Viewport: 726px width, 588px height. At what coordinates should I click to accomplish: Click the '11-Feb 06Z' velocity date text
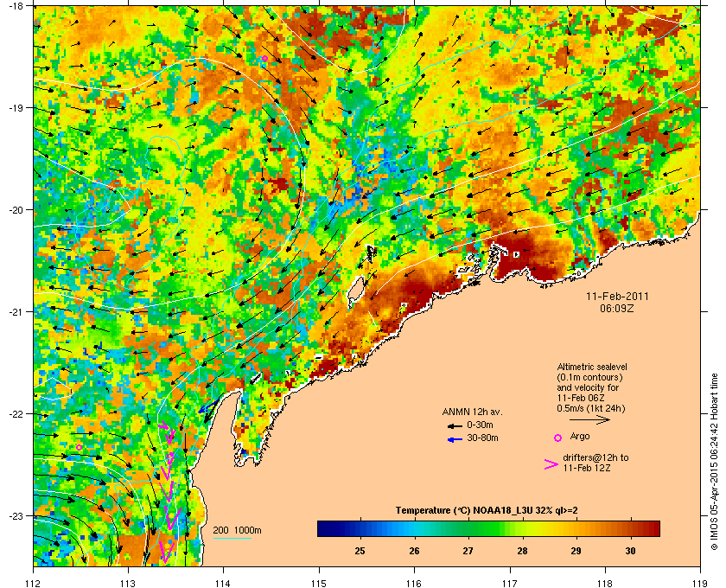click(x=581, y=398)
